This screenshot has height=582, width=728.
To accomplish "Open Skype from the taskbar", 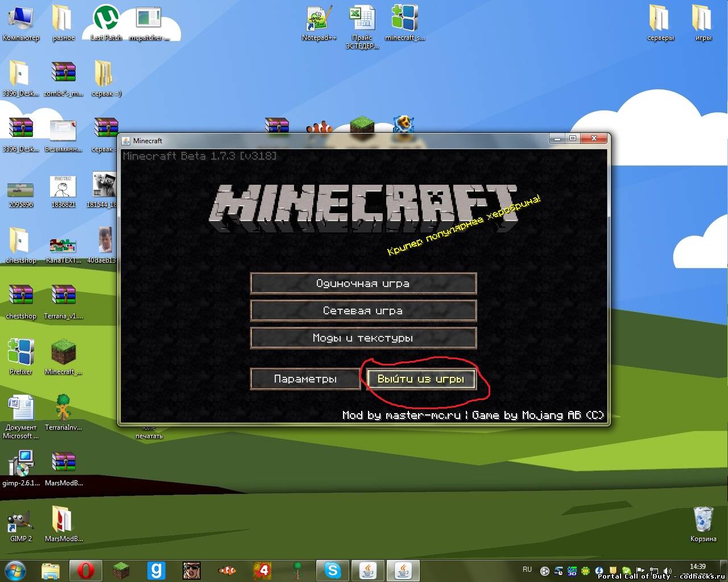I will point(333,571).
